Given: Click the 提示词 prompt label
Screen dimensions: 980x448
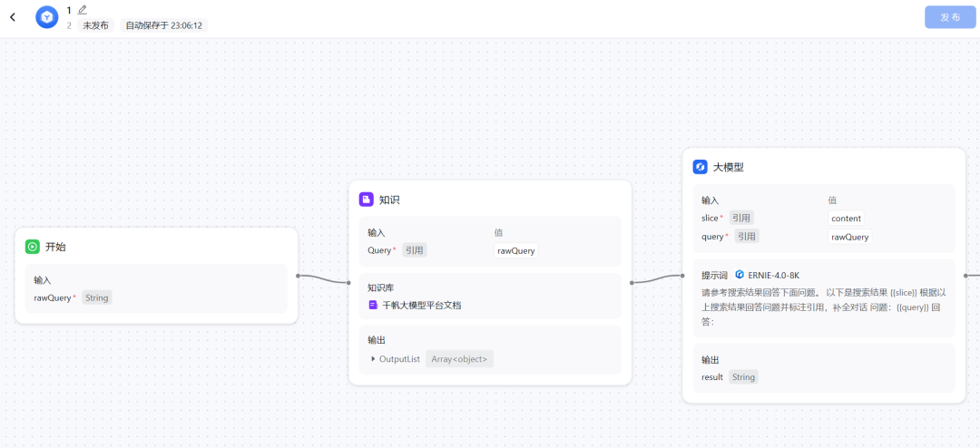Looking at the screenshot, I should point(714,275).
